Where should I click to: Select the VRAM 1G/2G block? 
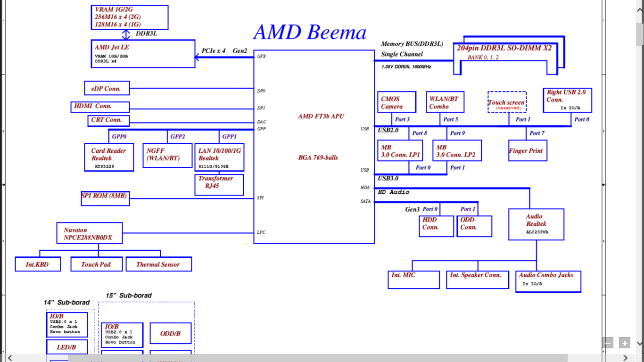[x=129, y=17]
